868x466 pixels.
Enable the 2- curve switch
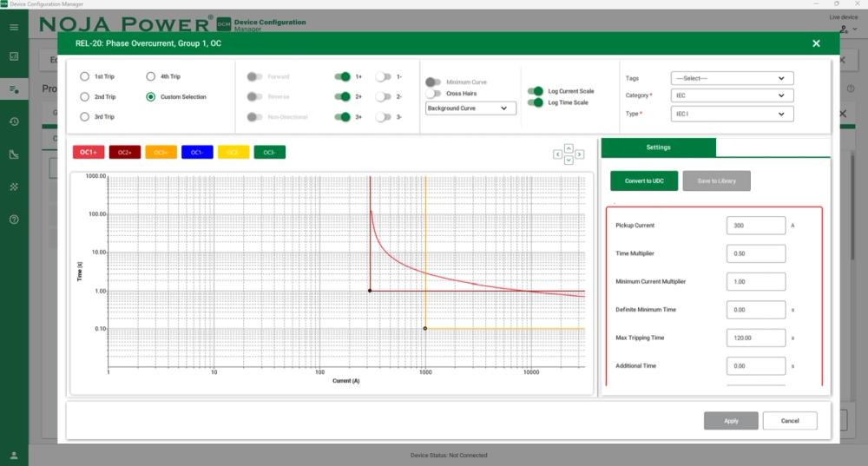383,97
